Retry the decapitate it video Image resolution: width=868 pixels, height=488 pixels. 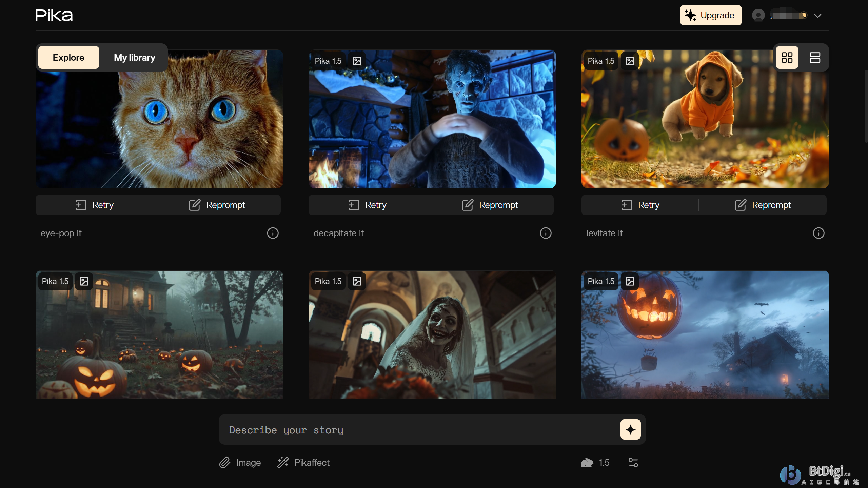367,205
